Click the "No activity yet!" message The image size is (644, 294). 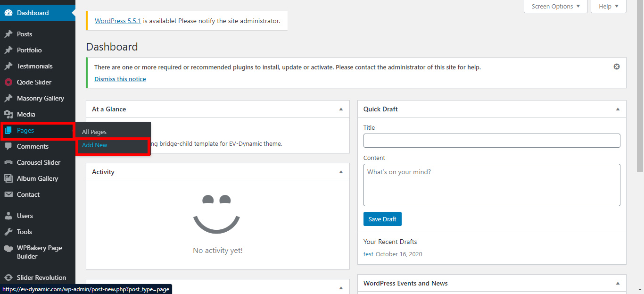(218, 251)
